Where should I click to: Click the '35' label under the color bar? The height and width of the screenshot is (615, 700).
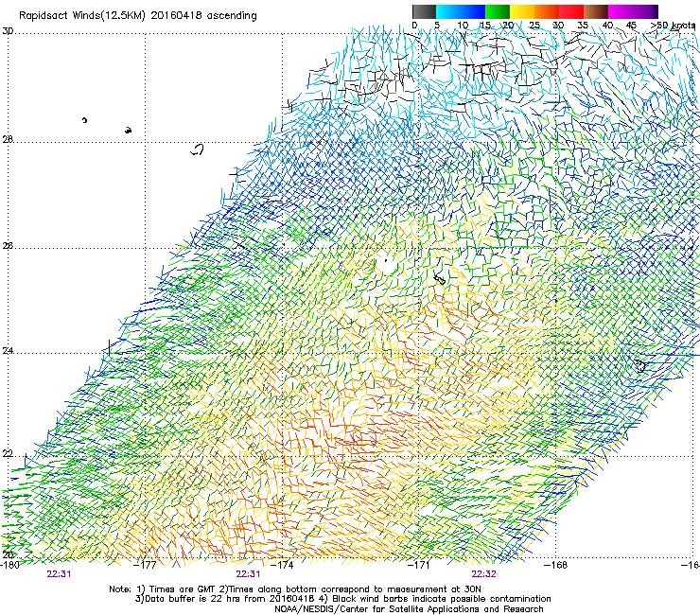(583, 26)
